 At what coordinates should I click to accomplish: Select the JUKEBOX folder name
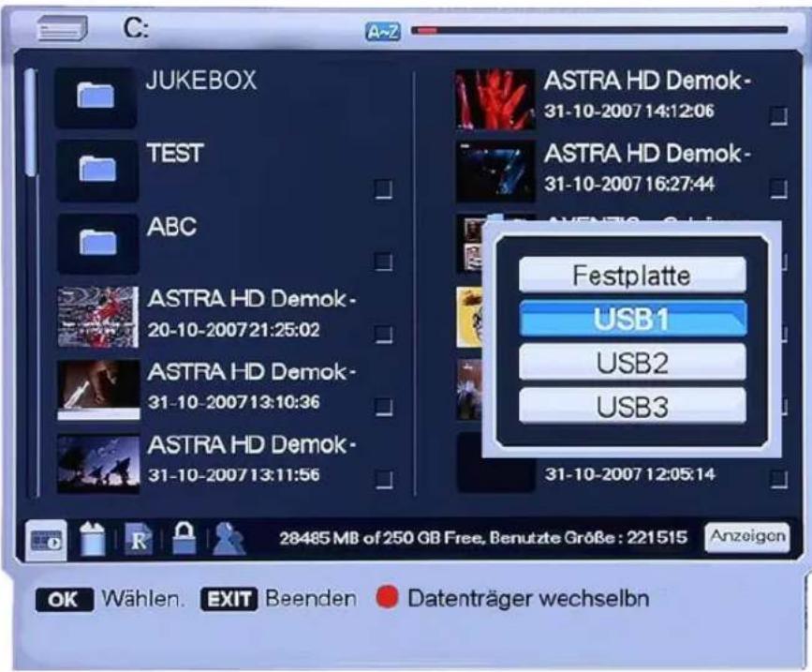(201, 81)
